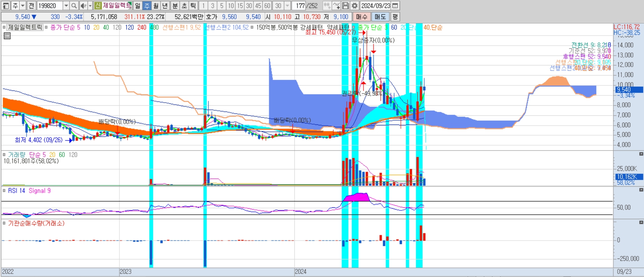Image resolution: width=644 pixels, height=277 pixels.
Task: Click the 199820 stock code field
Action: pyautogui.click(x=50, y=6)
